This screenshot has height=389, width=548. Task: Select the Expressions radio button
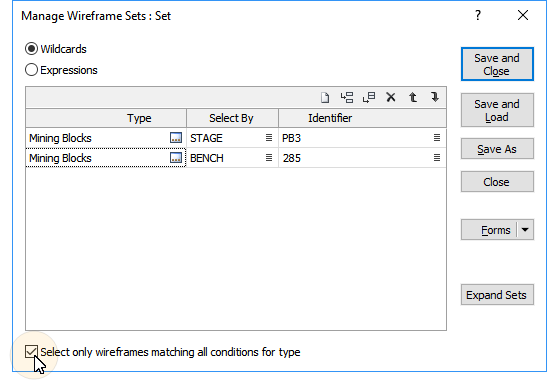pyautogui.click(x=31, y=70)
